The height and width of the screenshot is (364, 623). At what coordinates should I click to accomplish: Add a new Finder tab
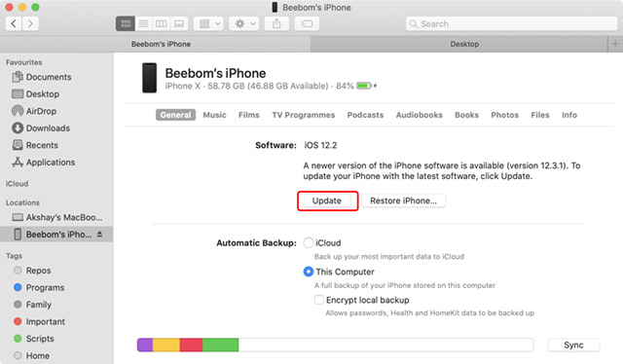615,44
